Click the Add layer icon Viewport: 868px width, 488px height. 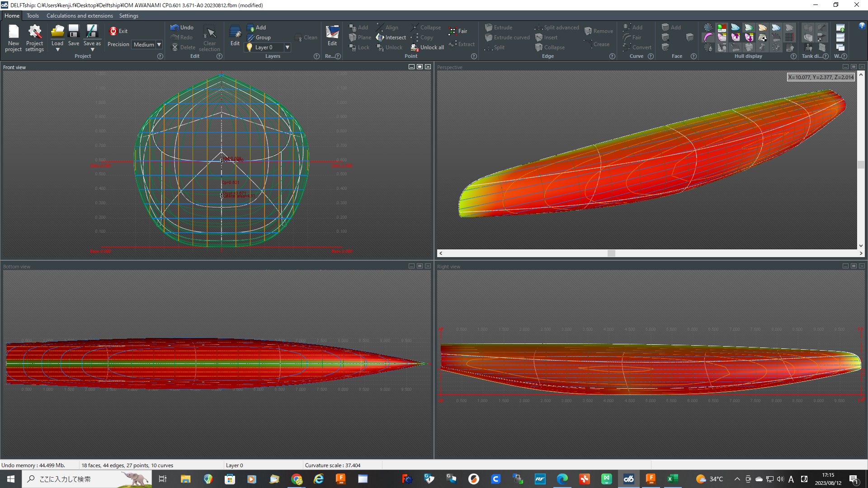coord(251,28)
